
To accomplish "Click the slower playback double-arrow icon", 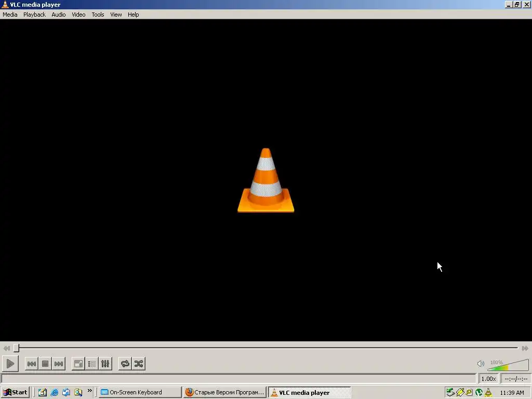I will pyautogui.click(x=6, y=348).
